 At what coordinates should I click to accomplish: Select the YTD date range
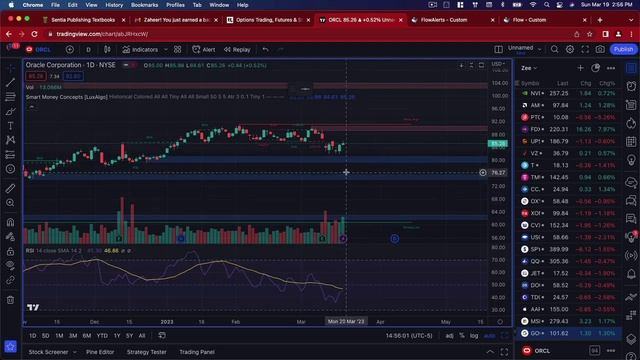click(102, 336)
